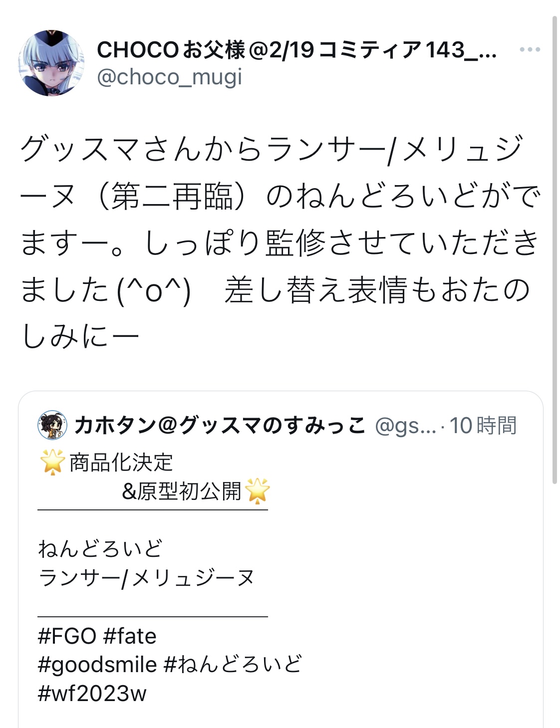
Task: Click the CHOCO お父様 display name
Action: (296, 50)
